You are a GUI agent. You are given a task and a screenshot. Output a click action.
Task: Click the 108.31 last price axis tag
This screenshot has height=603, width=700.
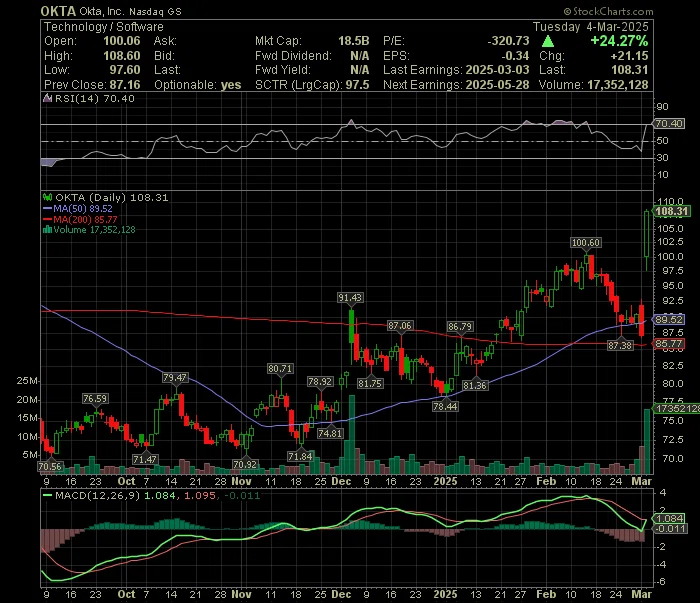tap(671, 211)
